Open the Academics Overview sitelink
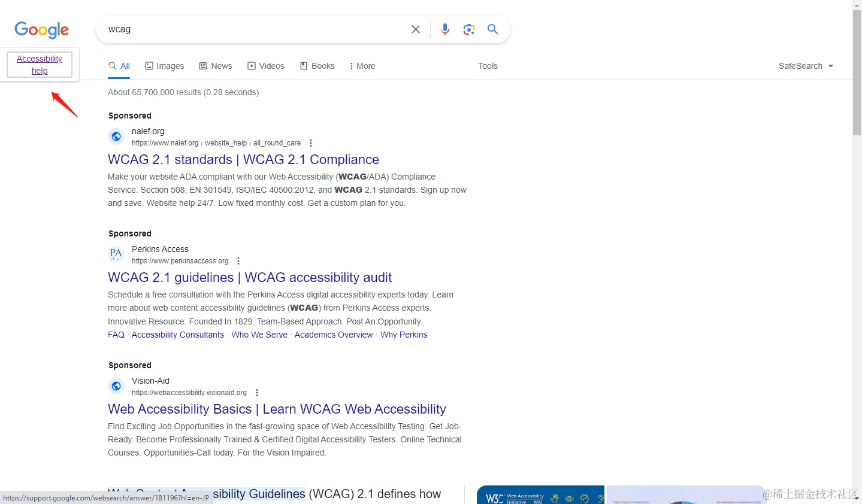The width and height of the screenshot is (862, 504). tap(334, 335)
